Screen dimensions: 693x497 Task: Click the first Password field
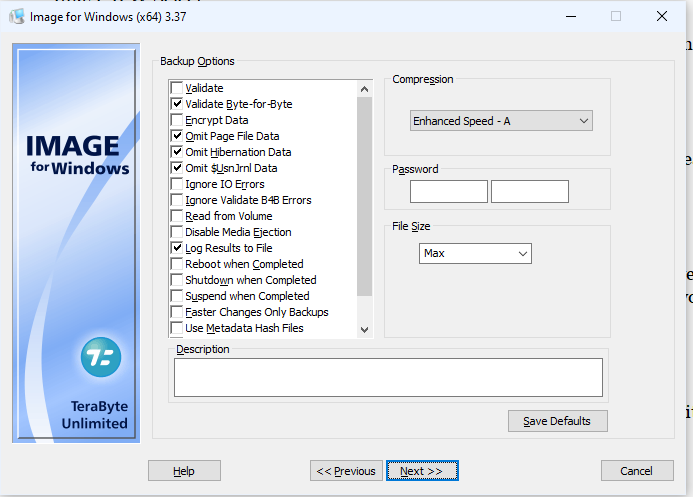point(449,191)
